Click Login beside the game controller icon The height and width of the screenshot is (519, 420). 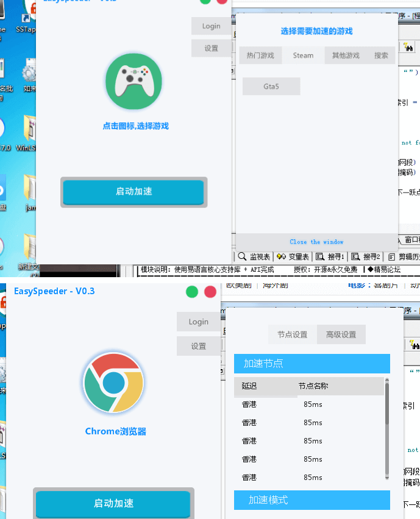[212, 26]
